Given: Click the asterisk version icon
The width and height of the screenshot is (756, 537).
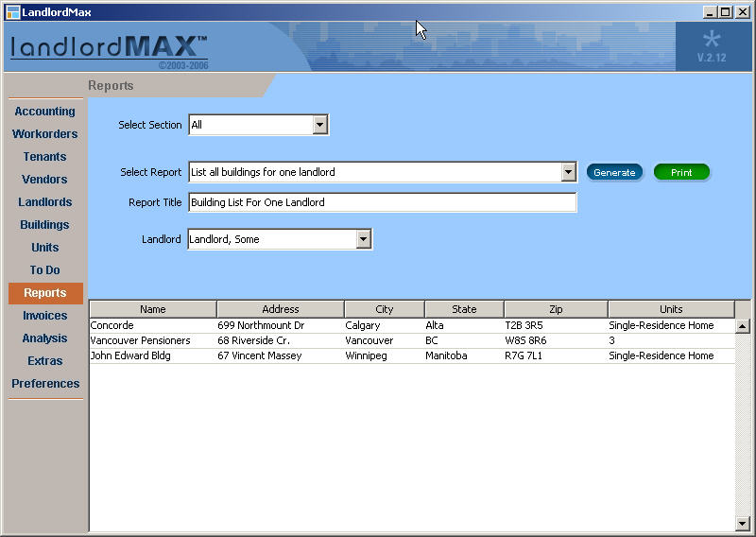Looking at the screenshot, I should [712, 40].
